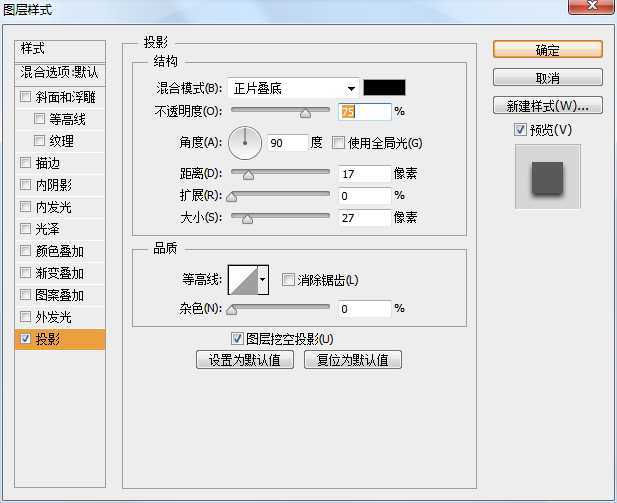Open the black shadow color swatch

coord(384,88)
